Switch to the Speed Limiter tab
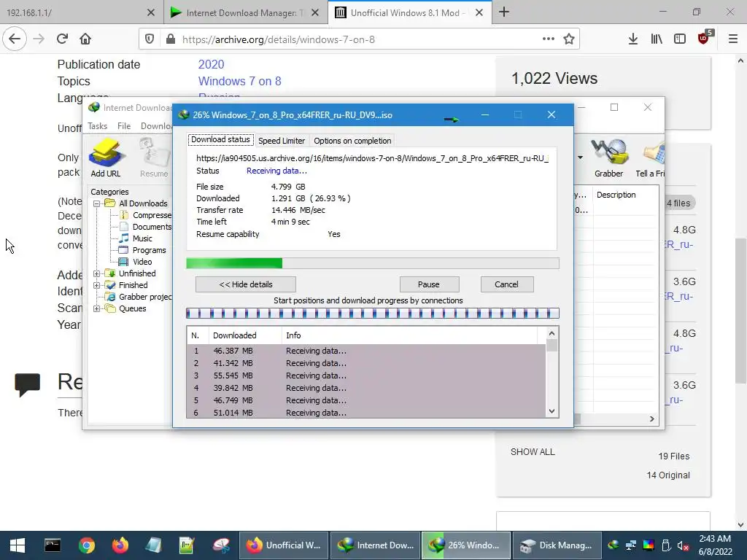This screenshot has width=747, height=560. coord(282,141)
